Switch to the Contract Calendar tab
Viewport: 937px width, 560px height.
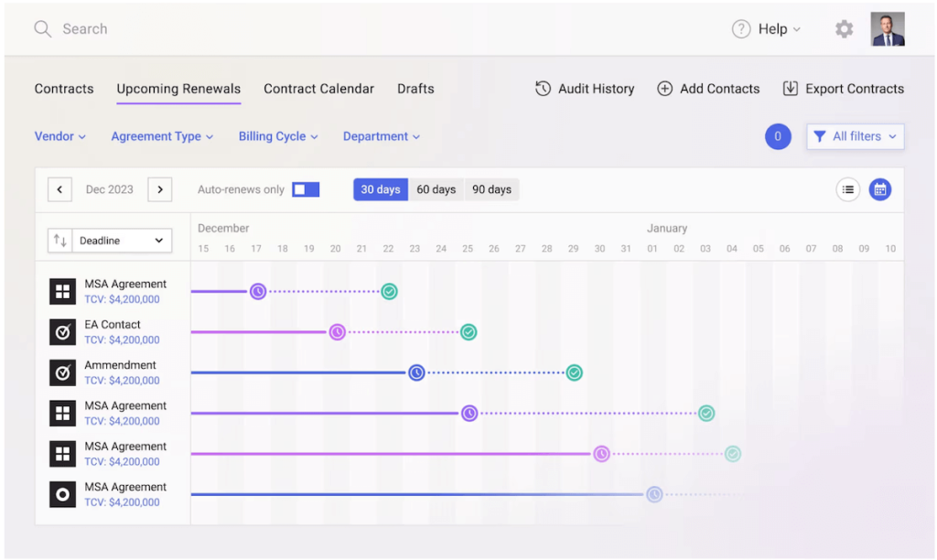(x=318, y=88)
